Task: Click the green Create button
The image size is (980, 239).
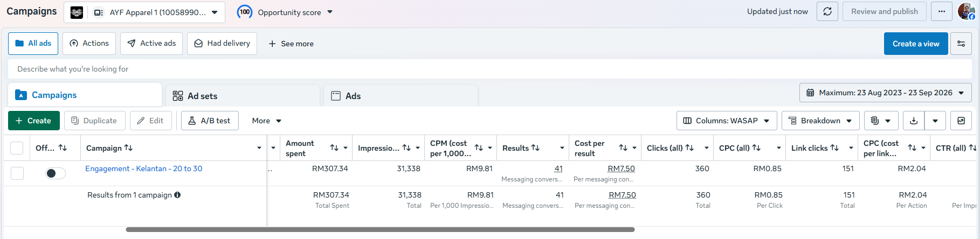Action: (x=34, y=121)
